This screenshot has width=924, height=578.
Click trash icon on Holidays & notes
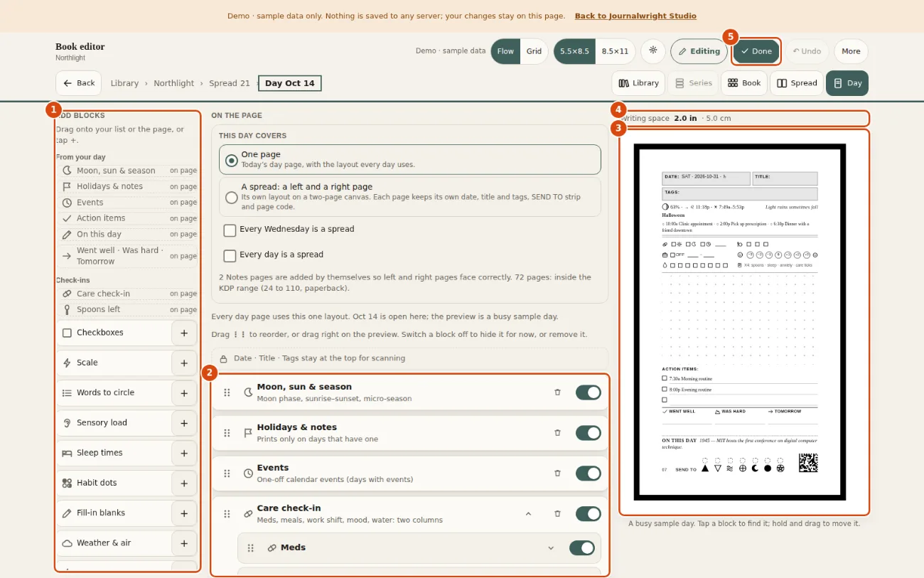click(557, 433)
